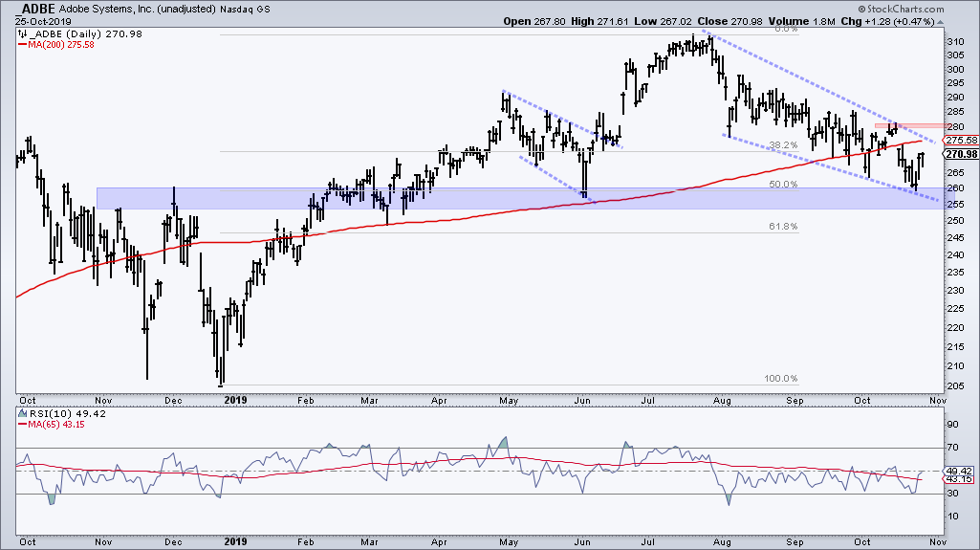Screen dimensions: 980x550
Task: Click the 61.8% Fibonacci retracement label
Action: point(783,227)
